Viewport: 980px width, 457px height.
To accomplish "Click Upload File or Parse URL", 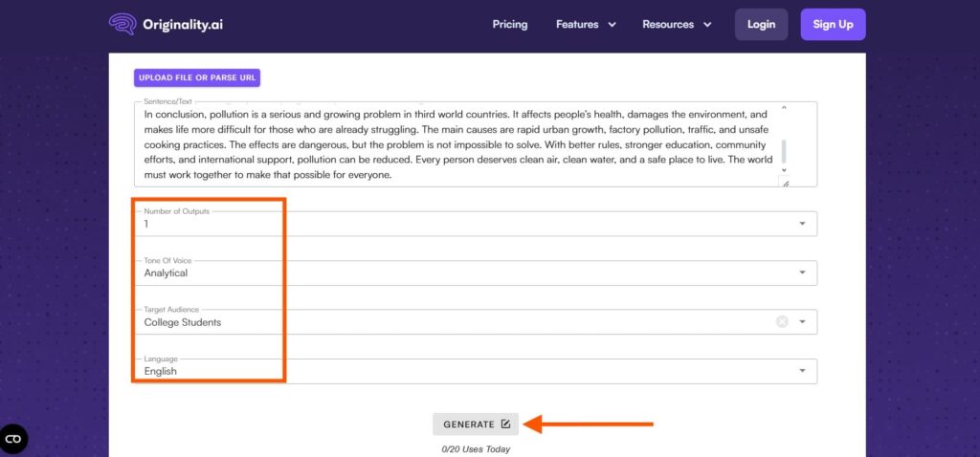I will (x=197, y=77).
